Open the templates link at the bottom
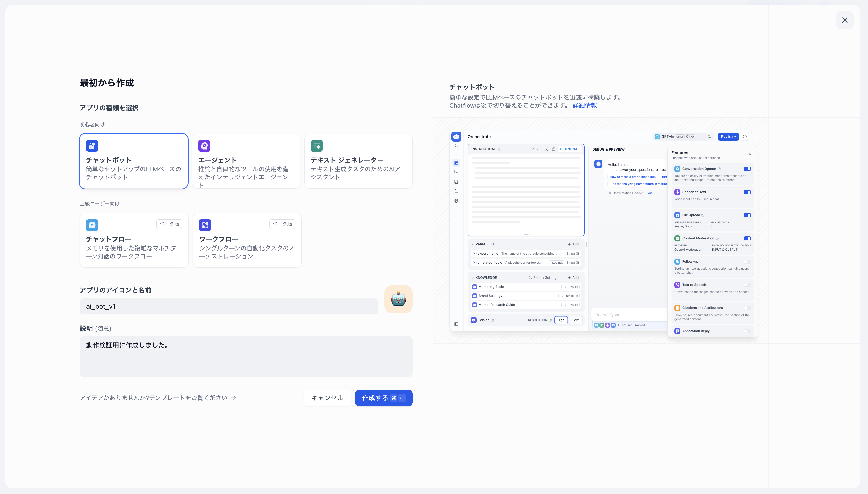868x494 pixels. pos(158,398)
